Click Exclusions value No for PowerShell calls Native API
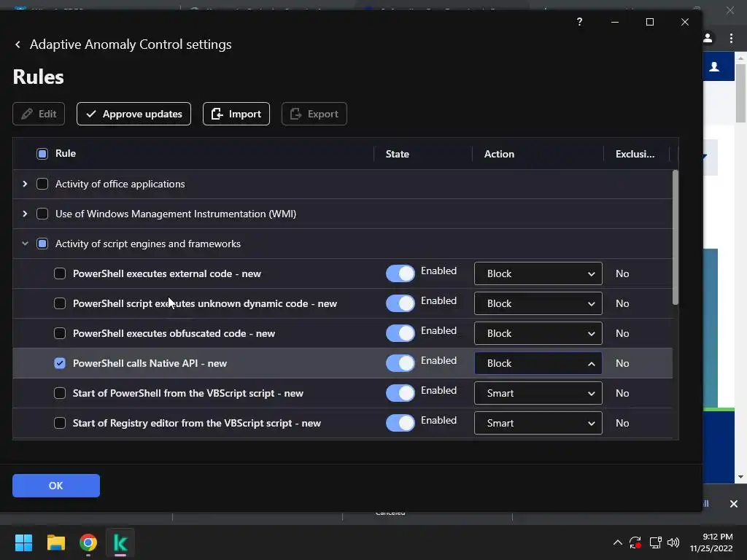Screen dimensions: 747x560 (x=622, y=363)
